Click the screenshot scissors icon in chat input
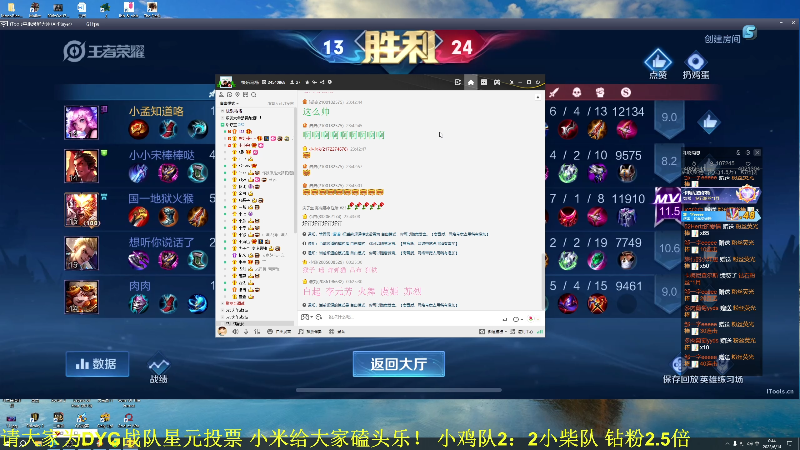The width and height of the screenshot is (800, 450). pos(319,317)
